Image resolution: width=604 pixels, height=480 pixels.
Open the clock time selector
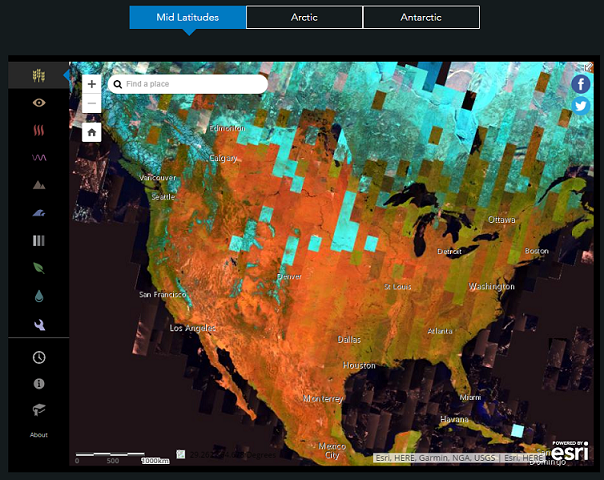point(39,357)
